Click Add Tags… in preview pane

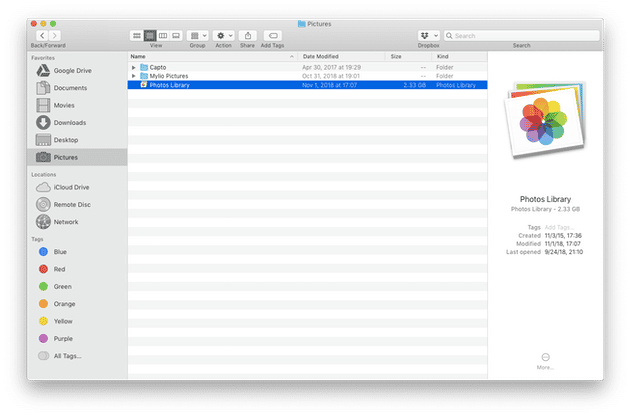[x=559, y=227]
